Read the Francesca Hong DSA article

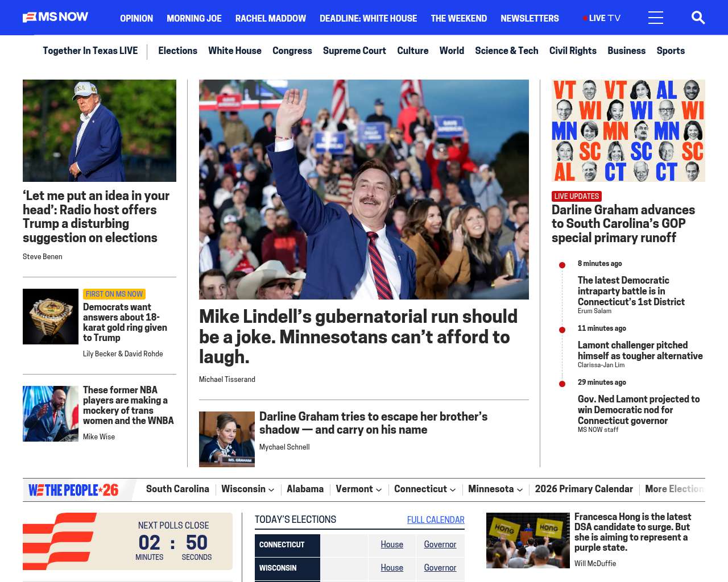point(632,532)
